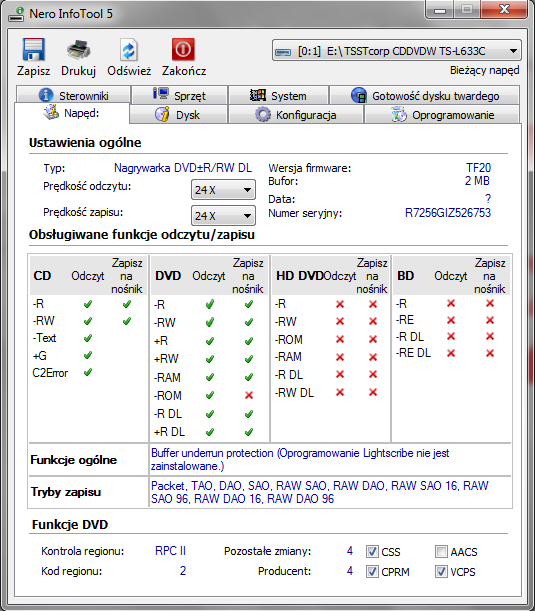Minimize the Nero InfoTool window
Screen dimensions: 535x611
[440, 9]
